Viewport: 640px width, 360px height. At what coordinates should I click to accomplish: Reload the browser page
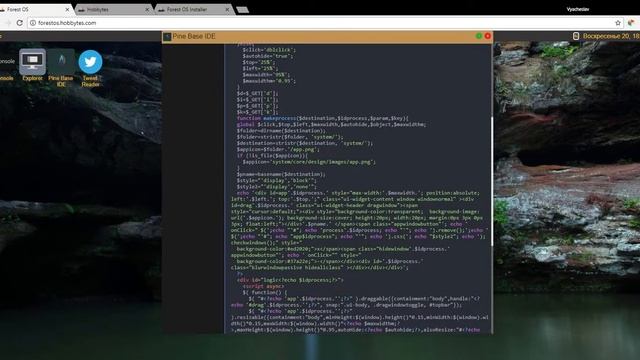(19, 23)
